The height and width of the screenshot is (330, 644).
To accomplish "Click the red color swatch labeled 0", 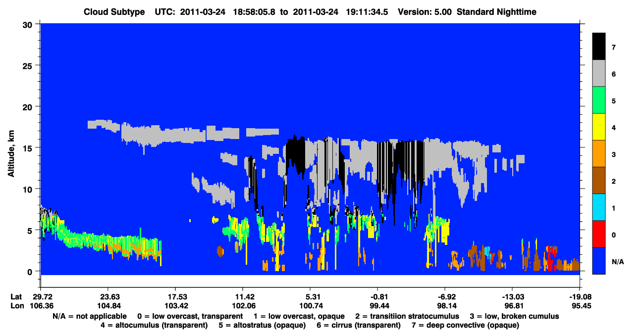I will [x=598, y=234].
